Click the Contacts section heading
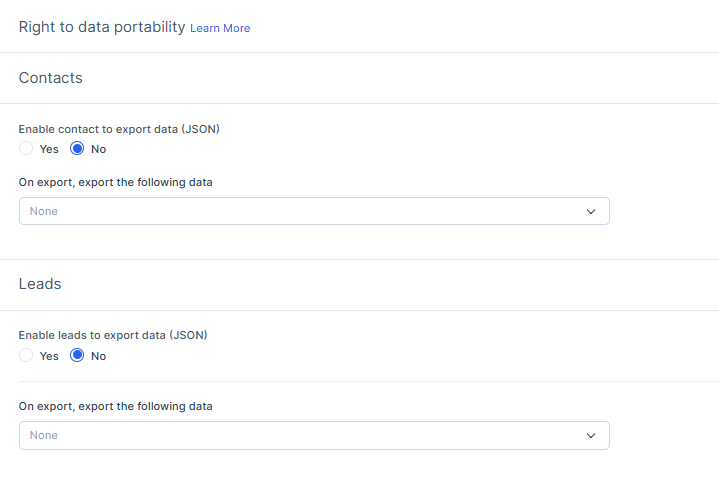This screenshot has height=484, width=719. (x=50, y=78)
